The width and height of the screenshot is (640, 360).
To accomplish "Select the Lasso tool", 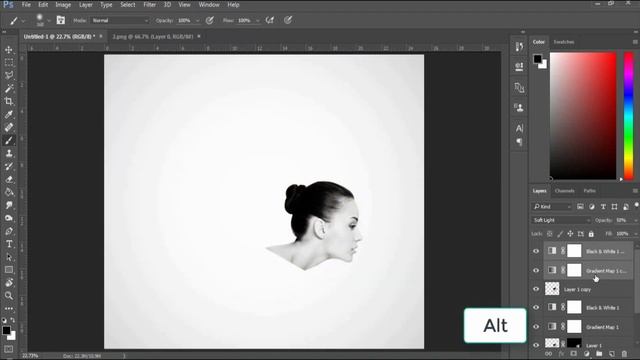I will 9,76.
